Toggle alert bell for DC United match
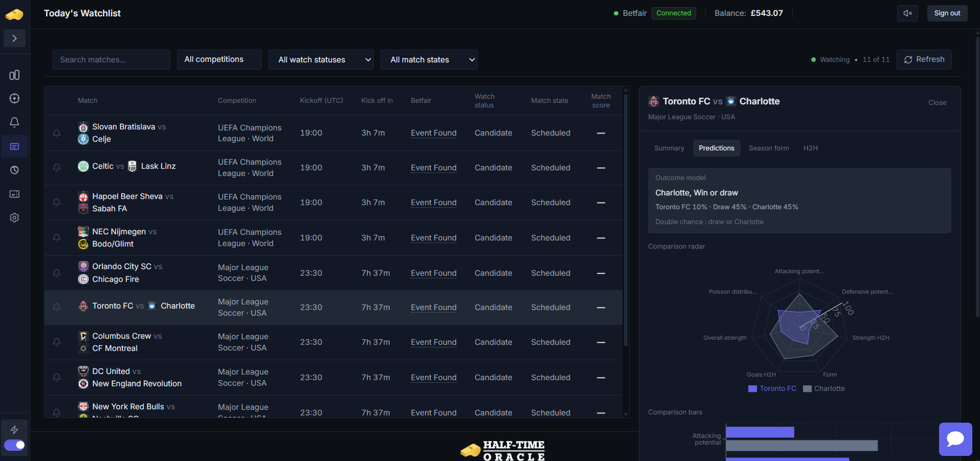980x461 pixels. tap(57, 378)
